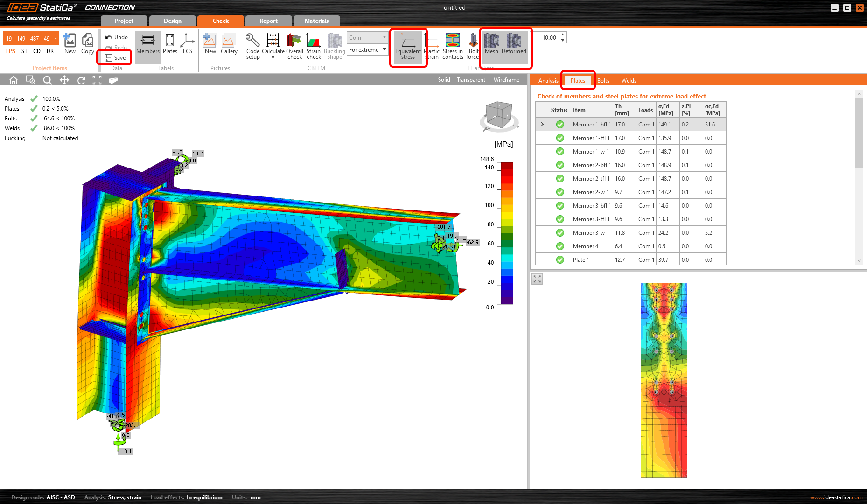Image resolution: width=867 pixels, height=504 pixels.
Task: Click the deformation scale value field
Action: pos(549,38)
